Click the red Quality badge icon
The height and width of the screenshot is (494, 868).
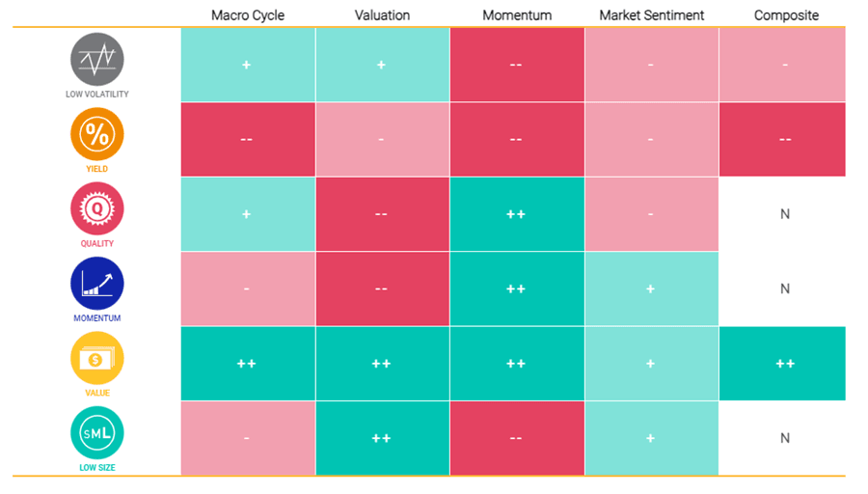96,208
